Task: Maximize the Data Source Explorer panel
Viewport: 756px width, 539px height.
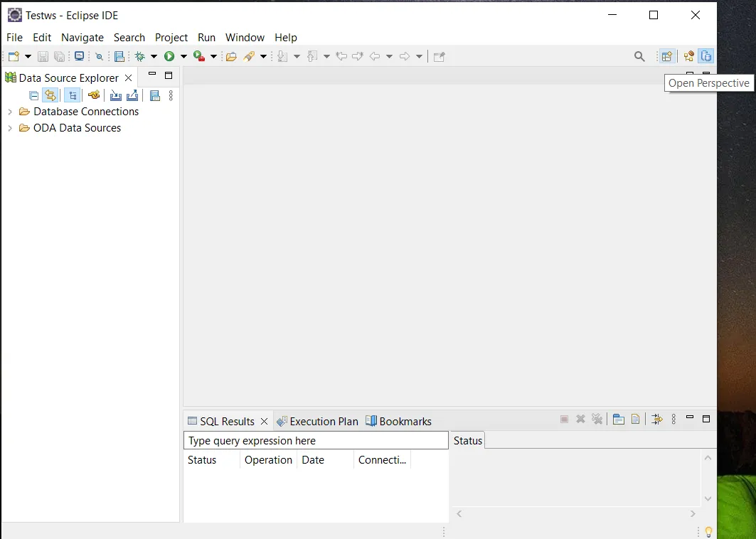Action: coord(169,75)
